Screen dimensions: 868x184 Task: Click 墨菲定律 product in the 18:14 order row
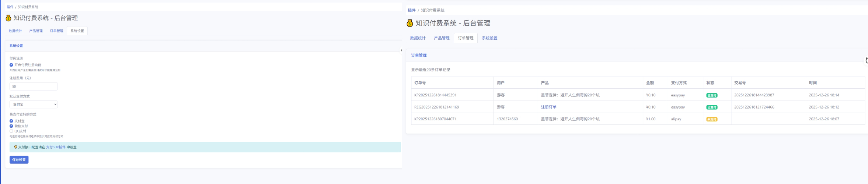click(x=570, y=95)
